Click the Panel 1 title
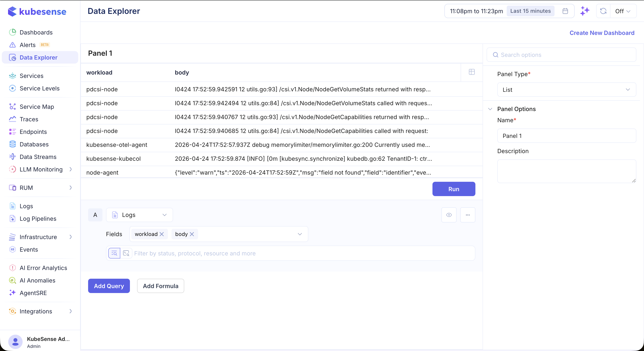 pos(100,53)
